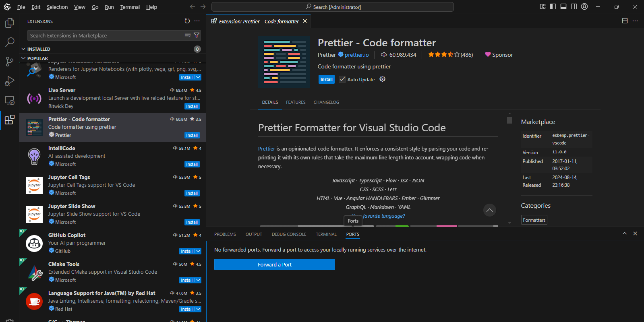Open the Run and Debug view
The width and height of the screenshot is (644, 322).
9,81
